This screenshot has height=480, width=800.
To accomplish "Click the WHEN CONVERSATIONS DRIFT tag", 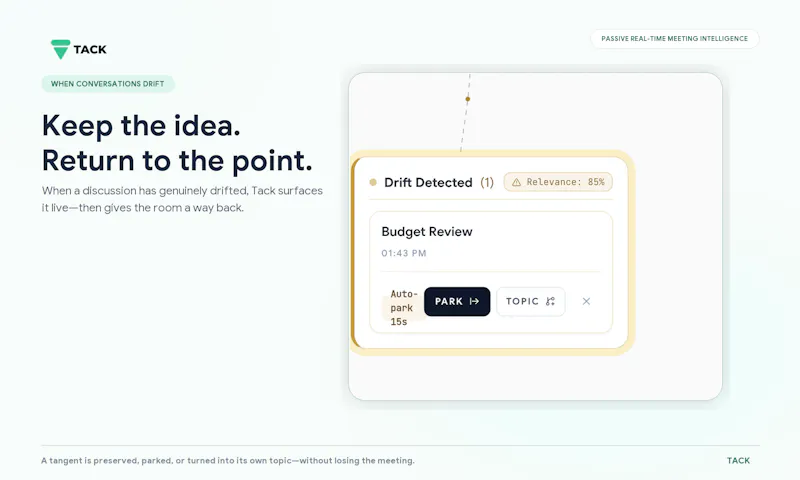I will (x=108, y=84).
